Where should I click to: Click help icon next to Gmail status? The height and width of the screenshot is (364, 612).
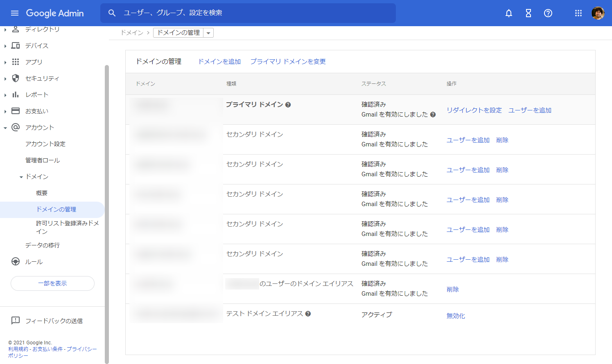(433, 115)
